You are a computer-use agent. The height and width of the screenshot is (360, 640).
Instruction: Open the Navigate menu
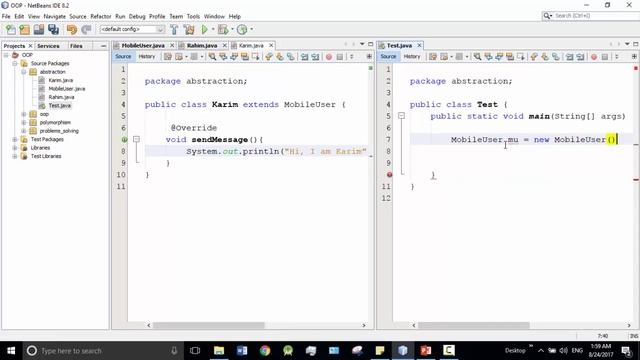point(54,16)
